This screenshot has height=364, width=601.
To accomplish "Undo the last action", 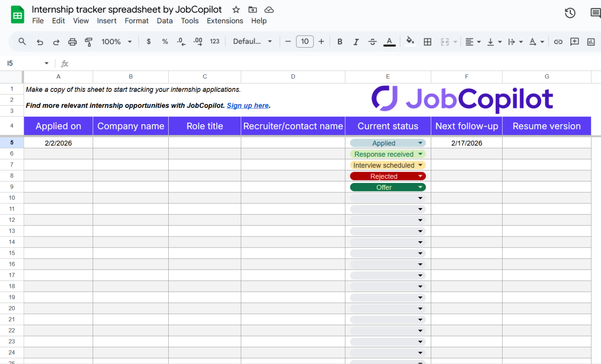I will (x=40, y=42).
